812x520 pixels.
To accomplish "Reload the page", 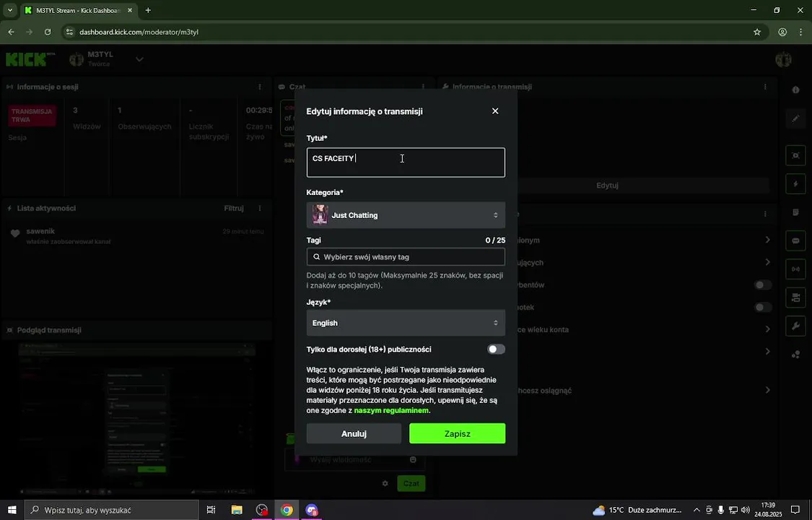I will [x=48, y=32].
